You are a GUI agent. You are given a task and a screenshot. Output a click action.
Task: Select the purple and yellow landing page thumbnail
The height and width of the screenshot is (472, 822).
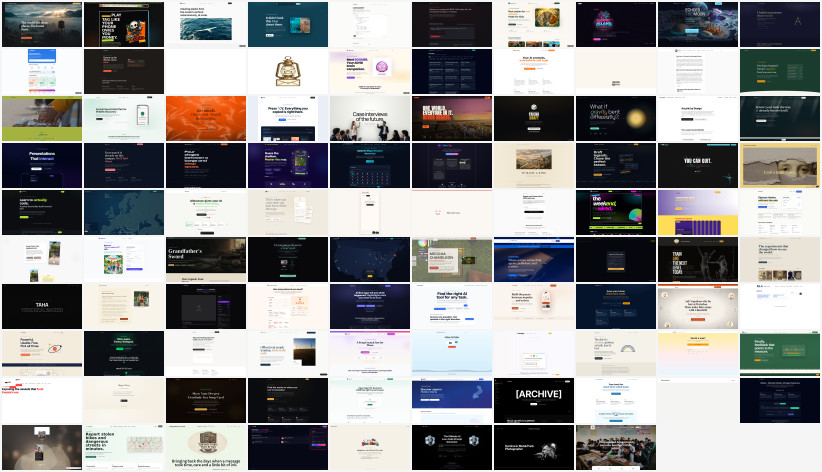coord(698,212)
